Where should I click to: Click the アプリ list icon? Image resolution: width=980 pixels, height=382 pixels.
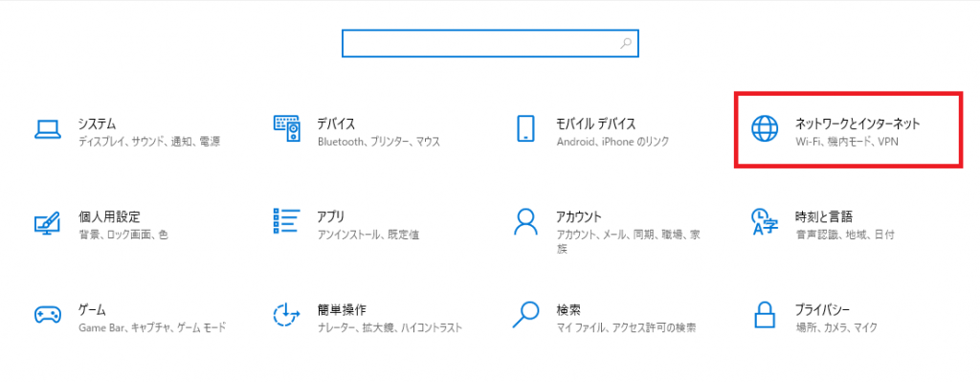pos(287,221)
